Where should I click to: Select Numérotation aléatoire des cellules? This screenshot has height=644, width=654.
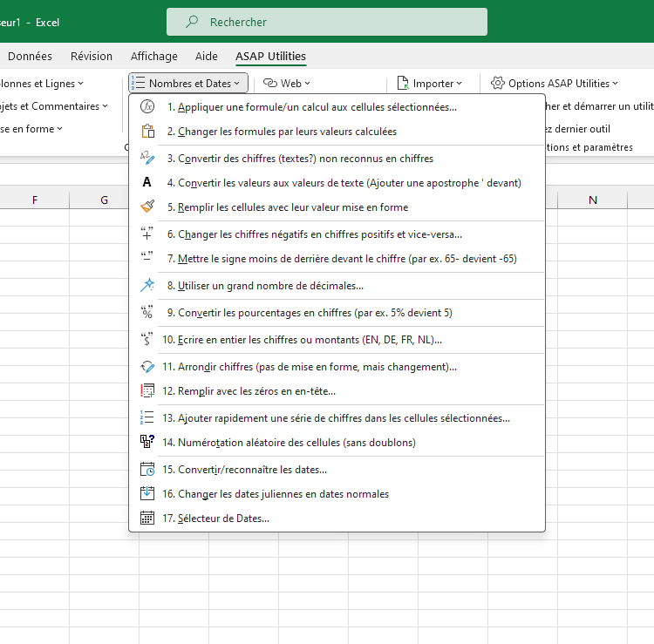(337, 442)
